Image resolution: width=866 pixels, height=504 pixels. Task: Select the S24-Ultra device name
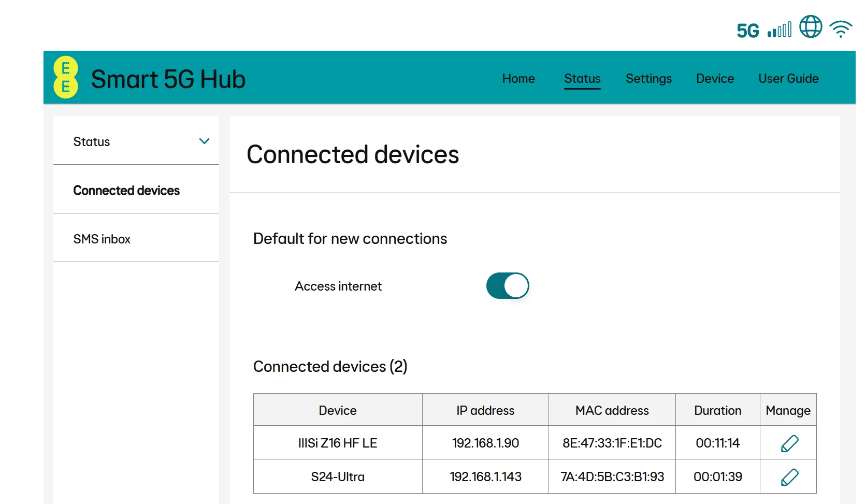(338, 477)
